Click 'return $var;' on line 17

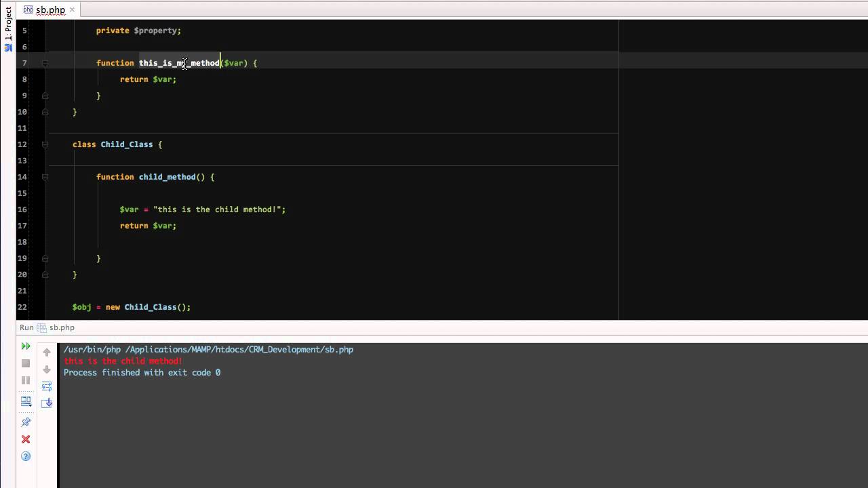coord(148,226)
